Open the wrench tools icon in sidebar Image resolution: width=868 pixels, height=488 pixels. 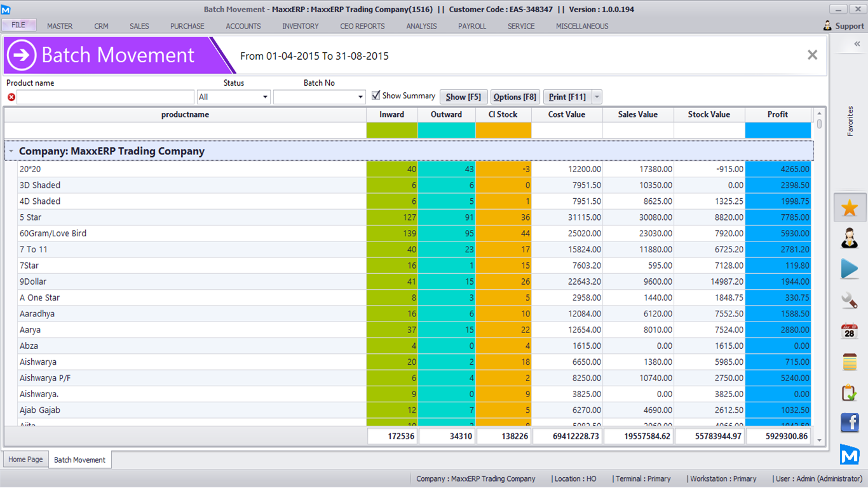(x=850, y=300)
